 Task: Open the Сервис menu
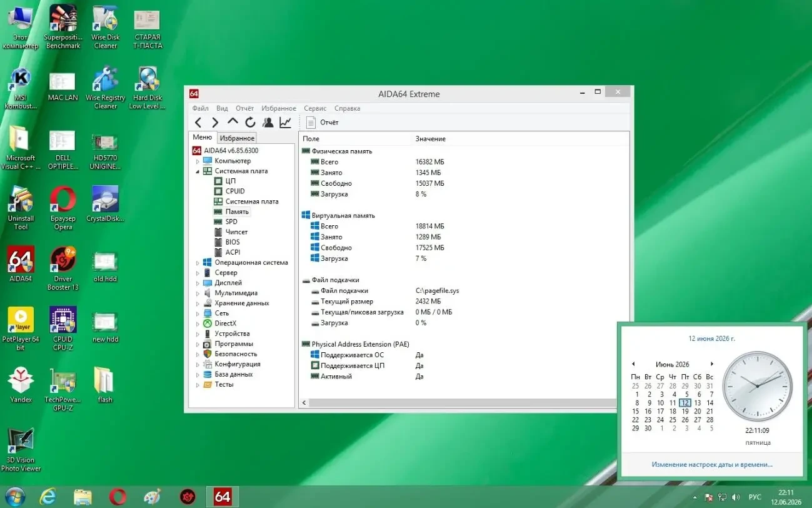315,108
